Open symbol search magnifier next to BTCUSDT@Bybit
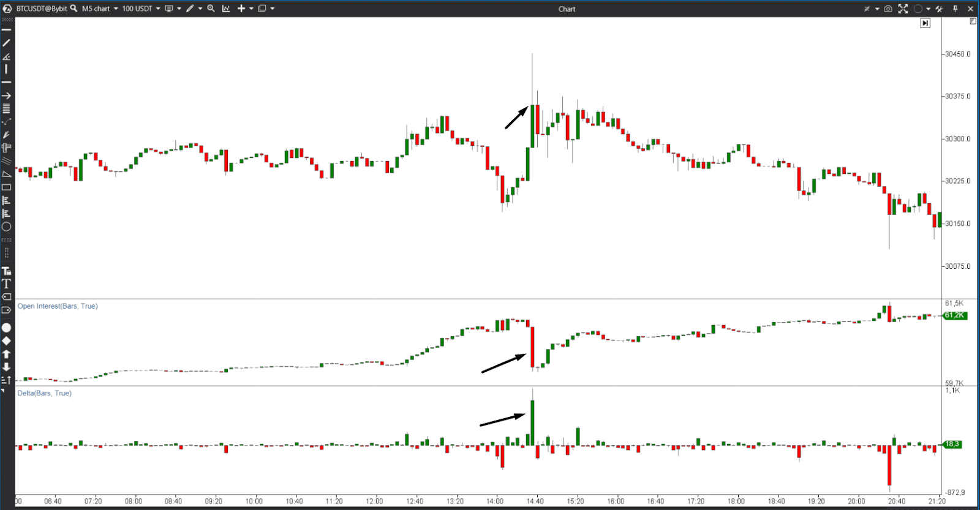980x510 pixels. [x=74, y=9]
